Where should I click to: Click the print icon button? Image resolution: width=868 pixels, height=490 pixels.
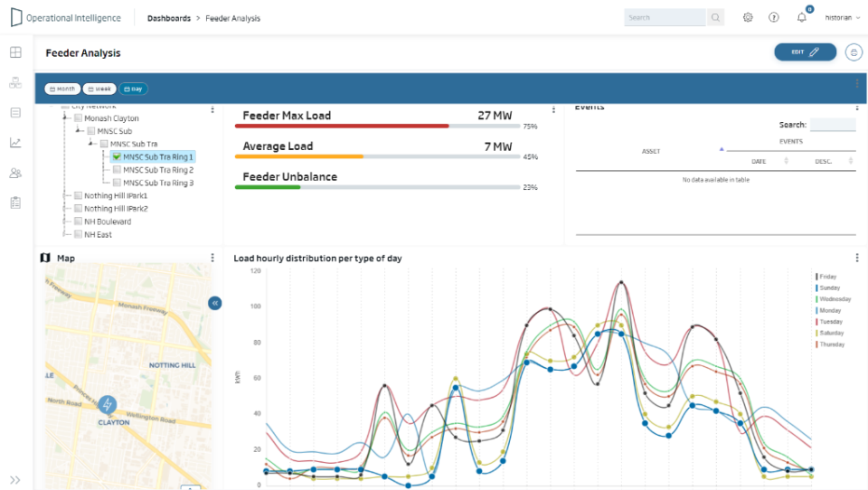coord(854,52)
